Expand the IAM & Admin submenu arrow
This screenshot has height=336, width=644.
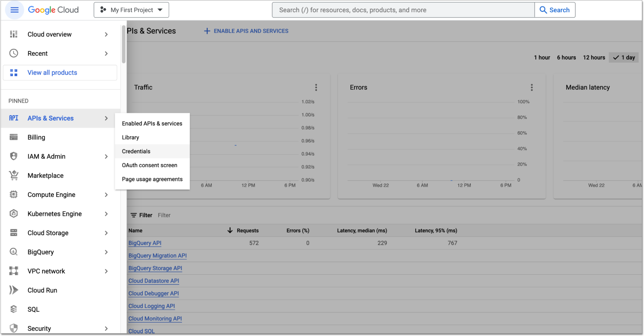[106, 156]
